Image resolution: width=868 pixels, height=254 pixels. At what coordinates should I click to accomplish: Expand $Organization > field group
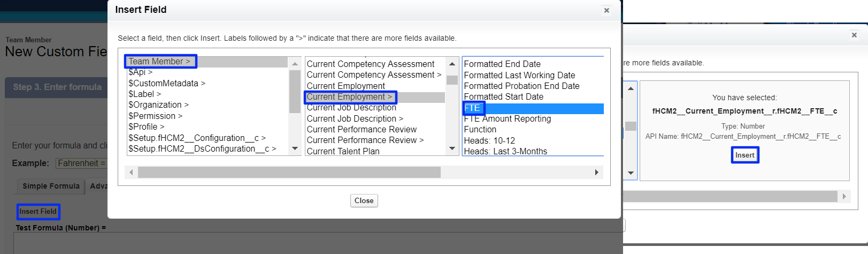coord(158,105)
